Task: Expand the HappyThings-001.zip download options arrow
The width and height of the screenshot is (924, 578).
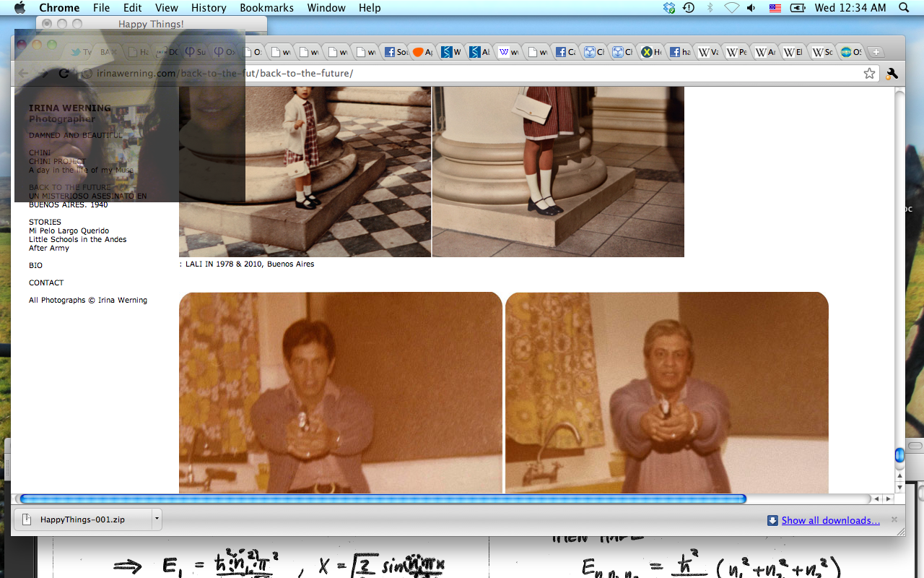Action: 157,519
